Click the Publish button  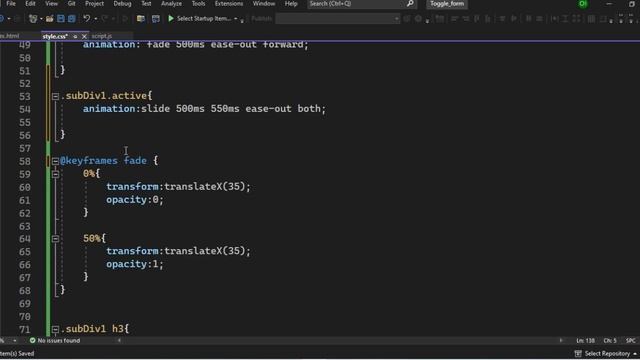(261, 19)
